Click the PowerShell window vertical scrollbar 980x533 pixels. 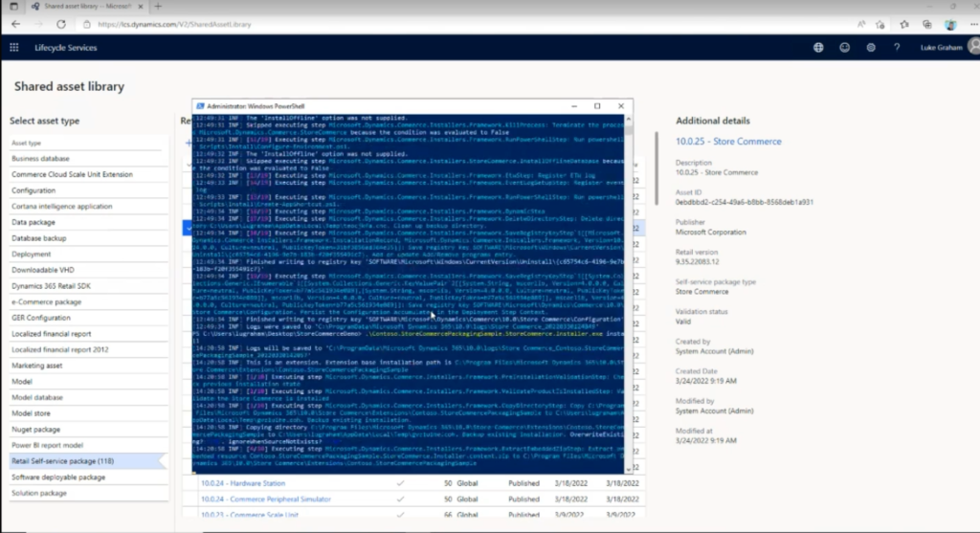click(x=628, y=294)
